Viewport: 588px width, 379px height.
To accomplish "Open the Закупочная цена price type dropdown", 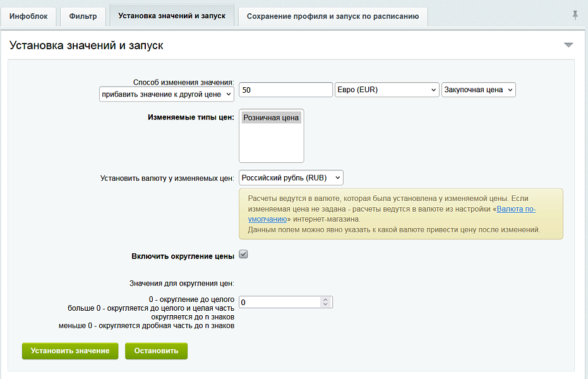I will (x=478, y=90).
